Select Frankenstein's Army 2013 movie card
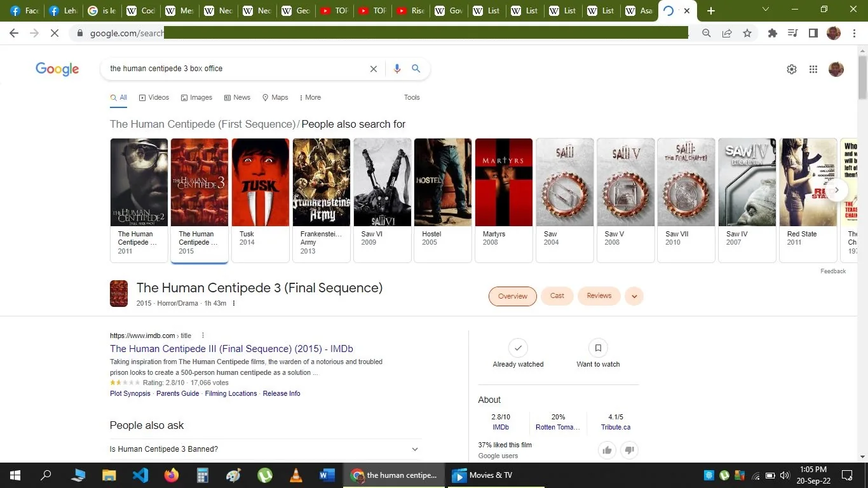Image resolution: width=868 pixels, height=488 pixels. coord(322,200)
